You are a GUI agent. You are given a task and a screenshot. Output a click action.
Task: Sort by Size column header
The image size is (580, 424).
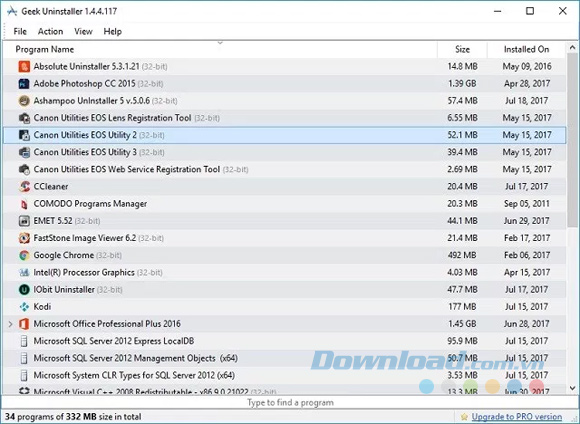click(462, 49)
